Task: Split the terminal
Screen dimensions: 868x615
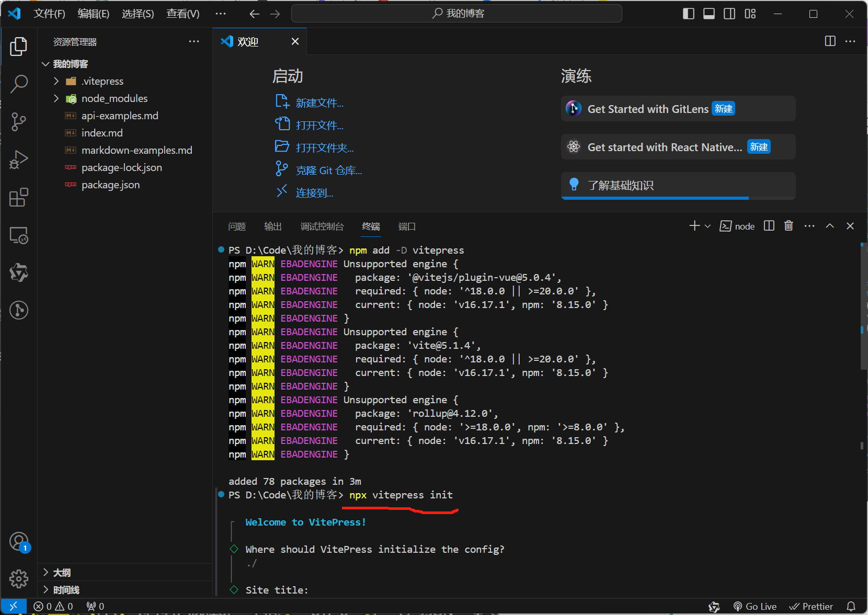Action: point(769,225)
